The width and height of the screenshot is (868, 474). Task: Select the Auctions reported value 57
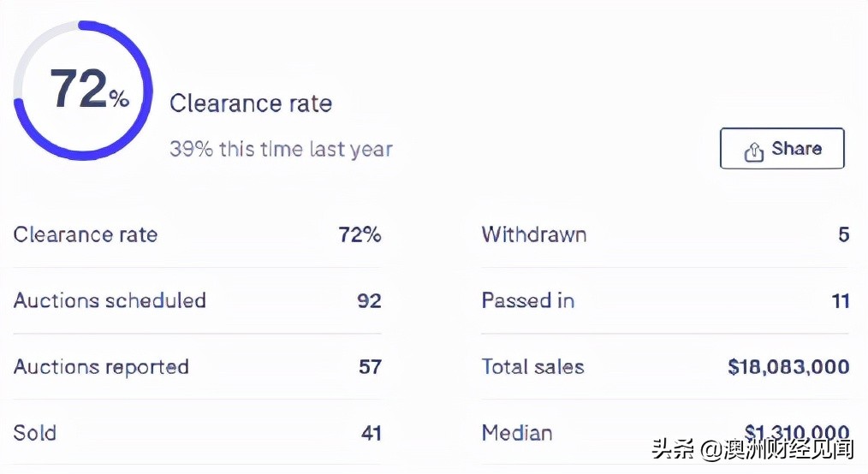370,367
